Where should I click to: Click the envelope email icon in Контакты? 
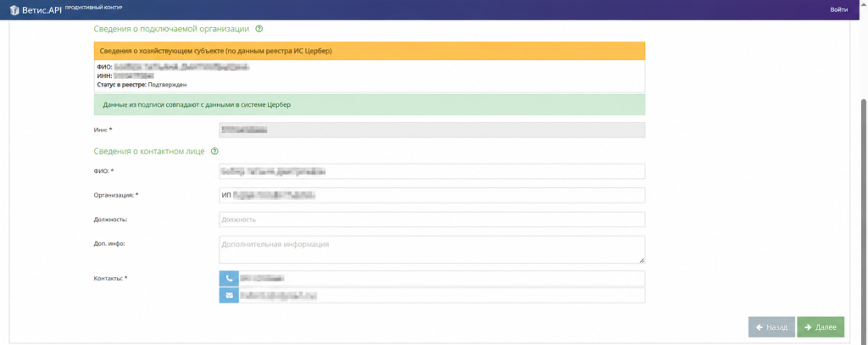pyautogui.click(x=229, y=296)
